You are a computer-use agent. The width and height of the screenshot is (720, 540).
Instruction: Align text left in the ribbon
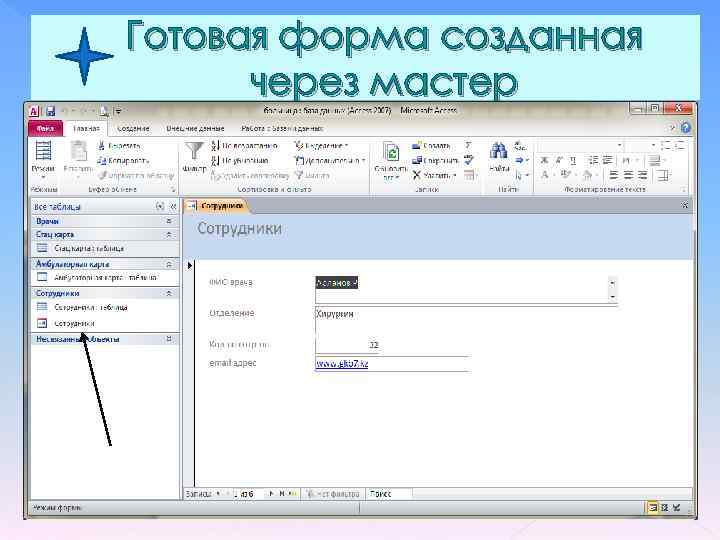coord(614,175)
